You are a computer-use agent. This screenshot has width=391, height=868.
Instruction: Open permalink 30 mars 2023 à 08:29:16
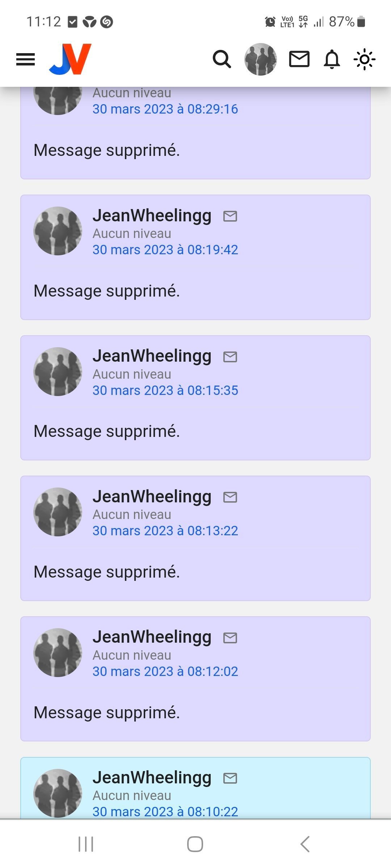[x=165, y=109]
